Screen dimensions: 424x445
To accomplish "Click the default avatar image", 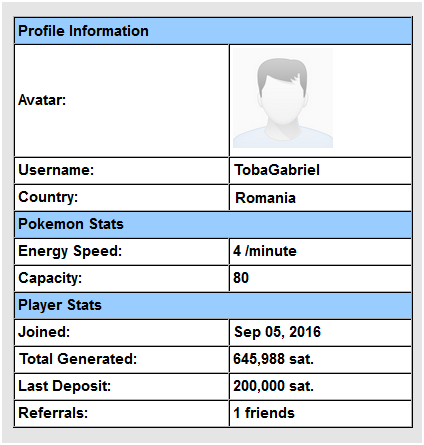I will 283,98.
